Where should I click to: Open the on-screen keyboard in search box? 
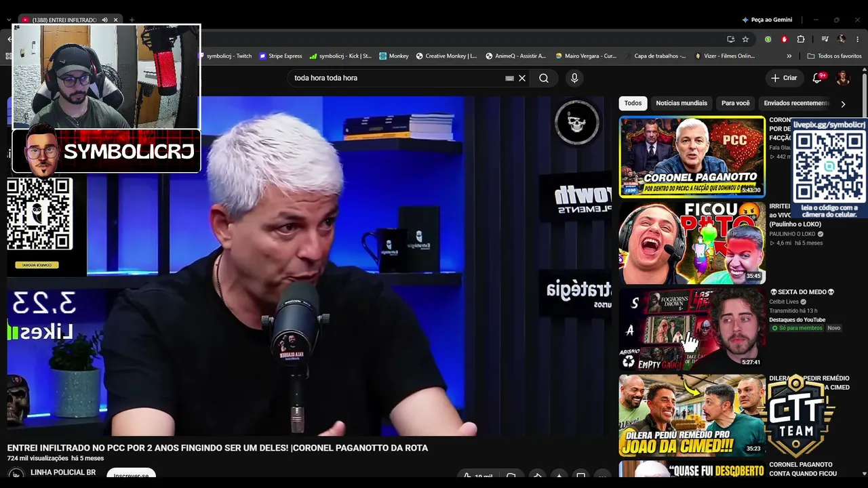tap(510, 78)
